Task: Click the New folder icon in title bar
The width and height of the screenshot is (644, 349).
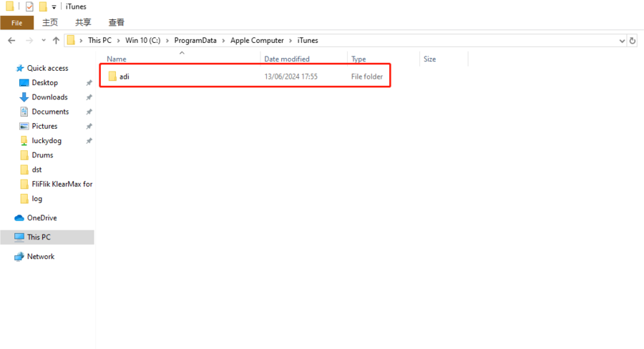Action: click(43, 6)
